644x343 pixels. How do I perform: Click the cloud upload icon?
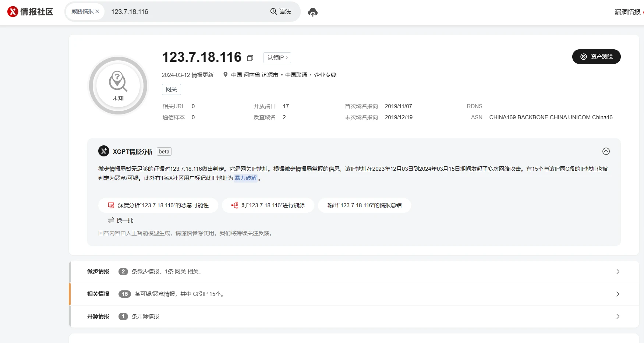[312, 12]
